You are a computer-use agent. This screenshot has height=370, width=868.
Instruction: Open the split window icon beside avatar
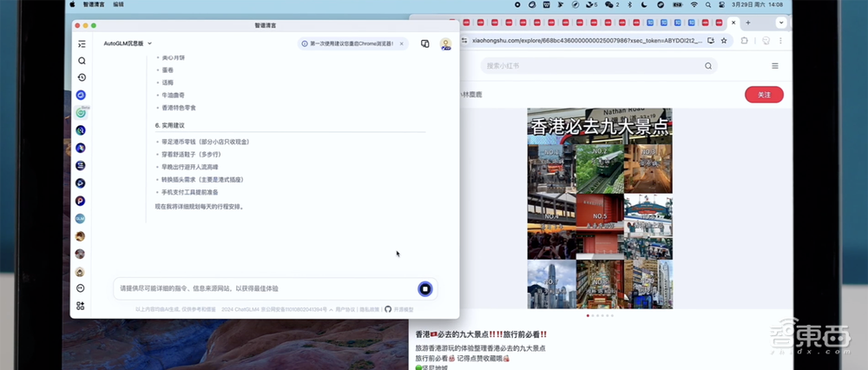pos(425,43)
